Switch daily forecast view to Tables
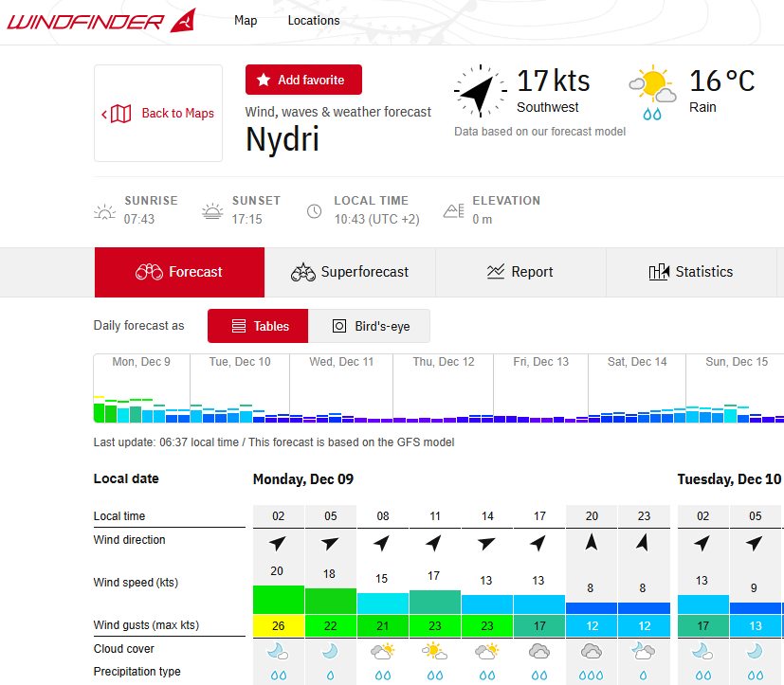Viewport: 784px width, 685px height. click(x=258, y=326)
